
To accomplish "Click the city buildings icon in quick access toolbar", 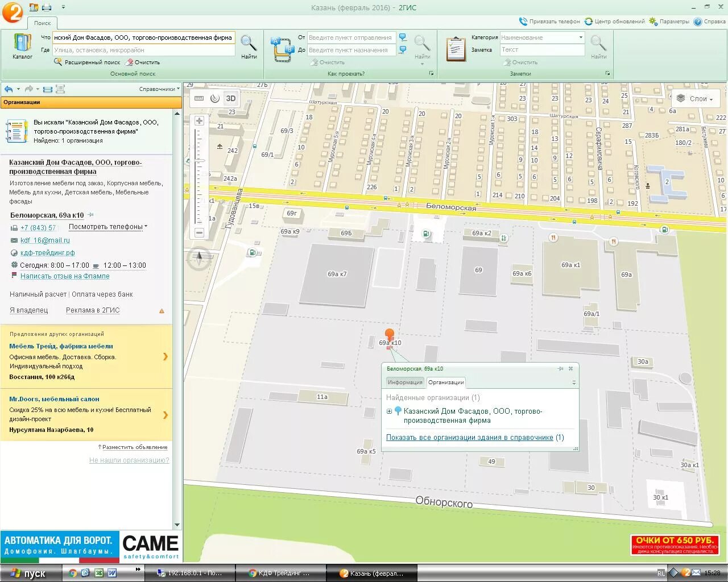I will click(34, 7).
